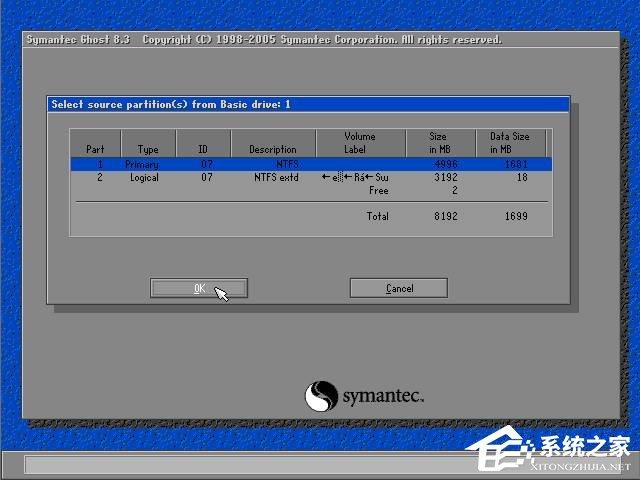Click volume label of partition 2
Viewport: 640px width, 480px height.
coord(355,177)
